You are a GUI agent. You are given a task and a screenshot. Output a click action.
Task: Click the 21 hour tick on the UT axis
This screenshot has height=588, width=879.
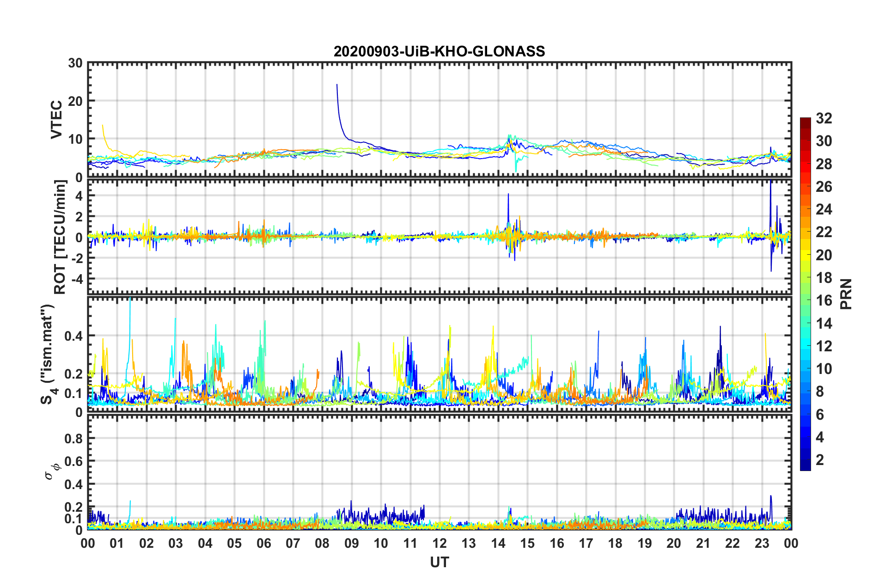[x=703, y=543]
